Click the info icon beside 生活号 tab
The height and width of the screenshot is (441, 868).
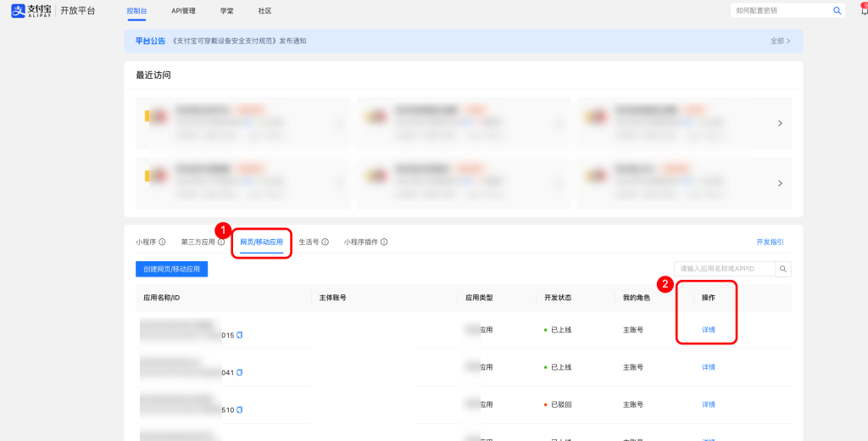pos(325,242)
